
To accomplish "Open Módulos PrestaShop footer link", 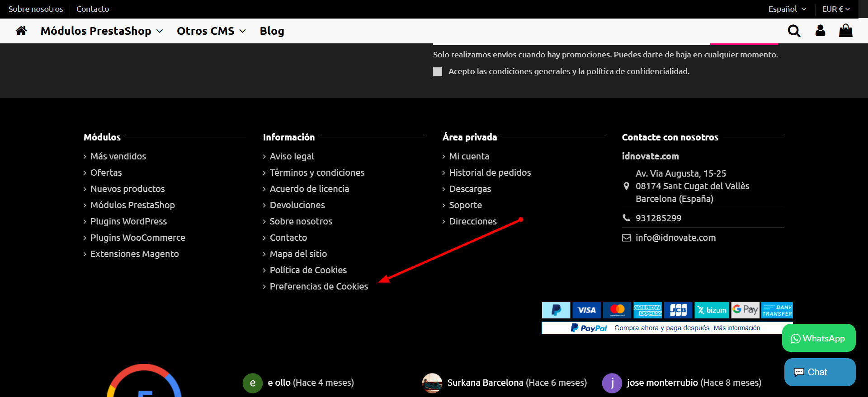I will tap(132, 205).
